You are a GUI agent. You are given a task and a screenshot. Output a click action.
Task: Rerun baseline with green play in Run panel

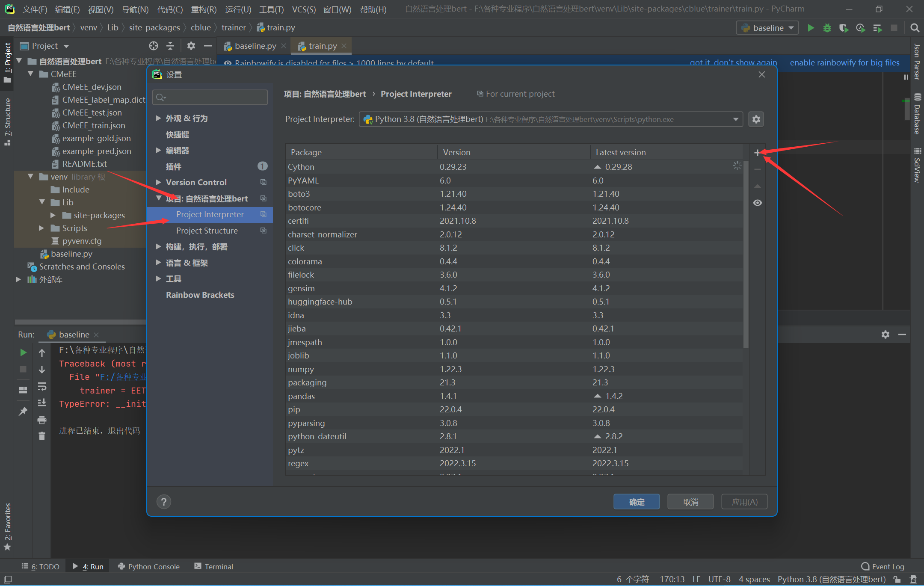click(23, 352)
